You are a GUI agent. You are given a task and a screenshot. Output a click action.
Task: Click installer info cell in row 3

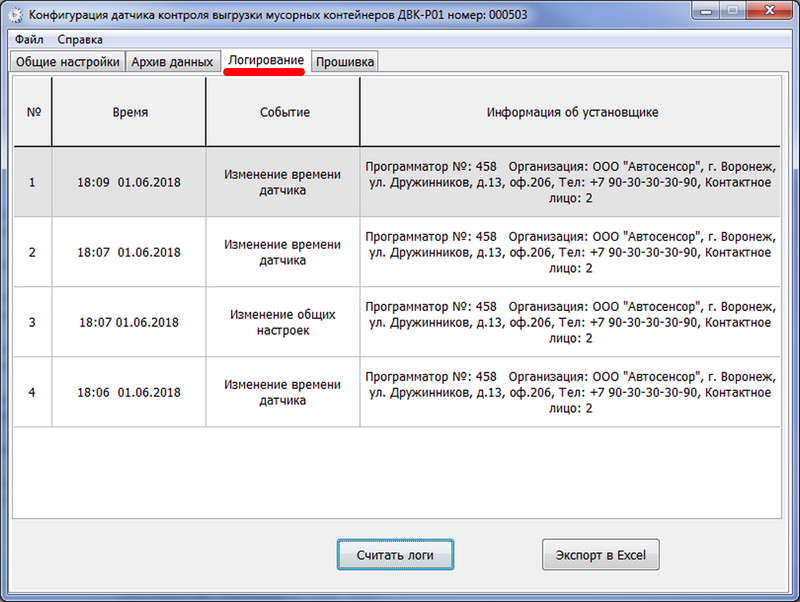[570, 322]
